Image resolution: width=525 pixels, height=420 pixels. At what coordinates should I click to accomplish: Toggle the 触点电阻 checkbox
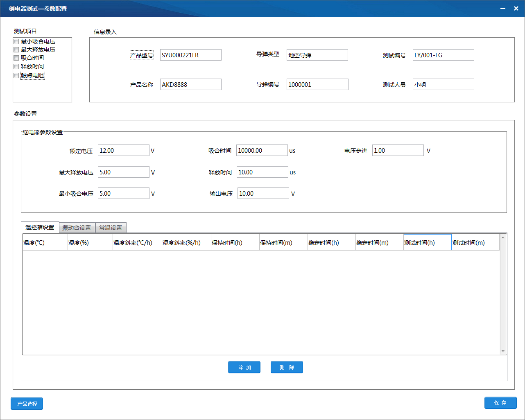(16, 75)
